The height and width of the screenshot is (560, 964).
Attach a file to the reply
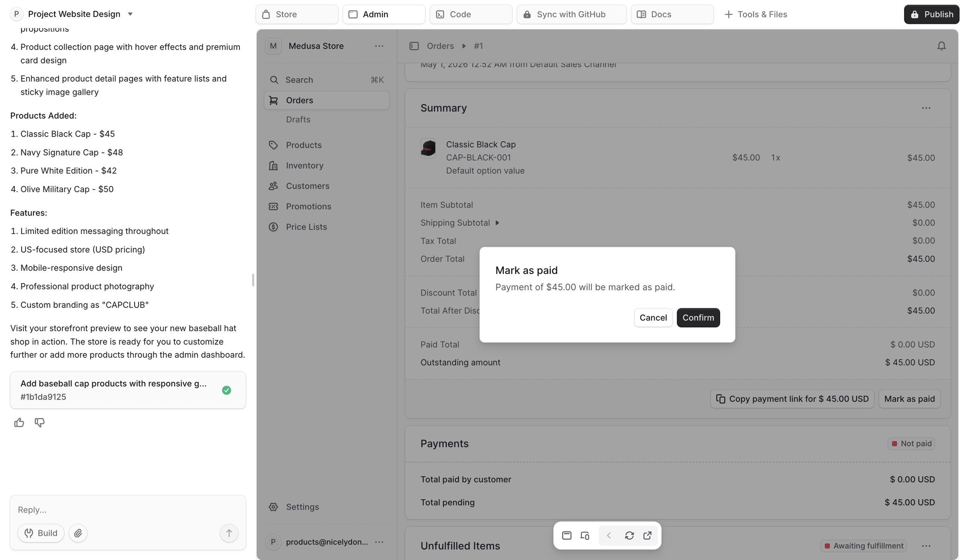(78, 533)
